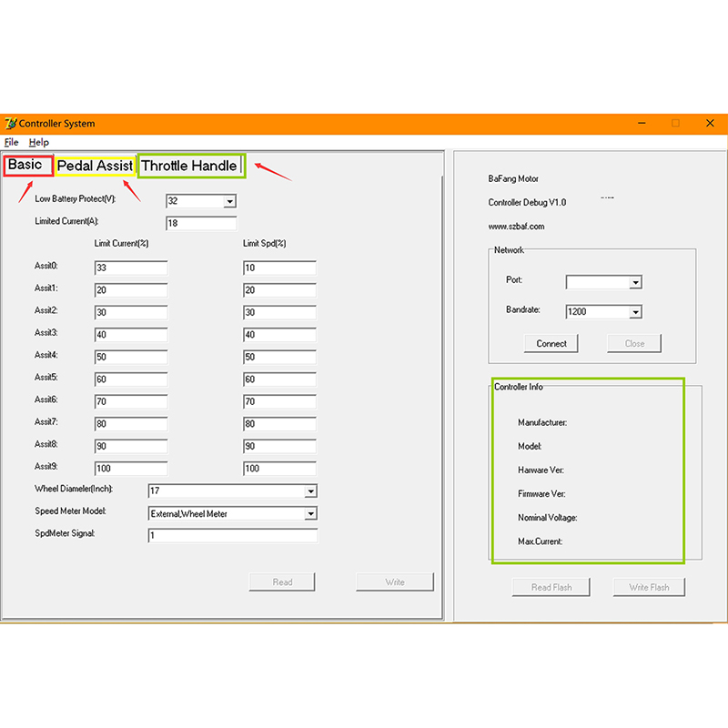Click the Assit0 Limit Current field
This screenshot has width=728, height=728.
click(x=130, y=268)
